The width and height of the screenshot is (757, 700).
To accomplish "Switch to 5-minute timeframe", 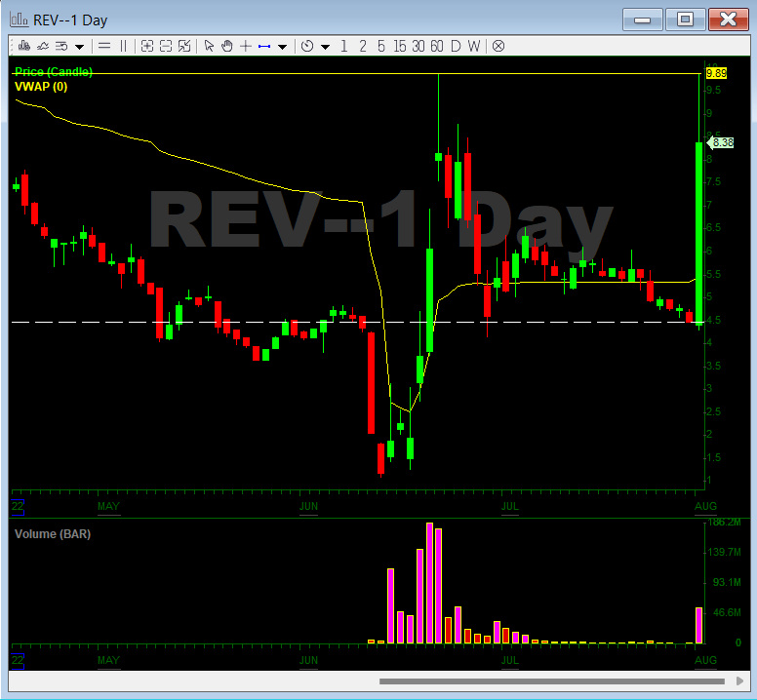I will click(381, 47).
